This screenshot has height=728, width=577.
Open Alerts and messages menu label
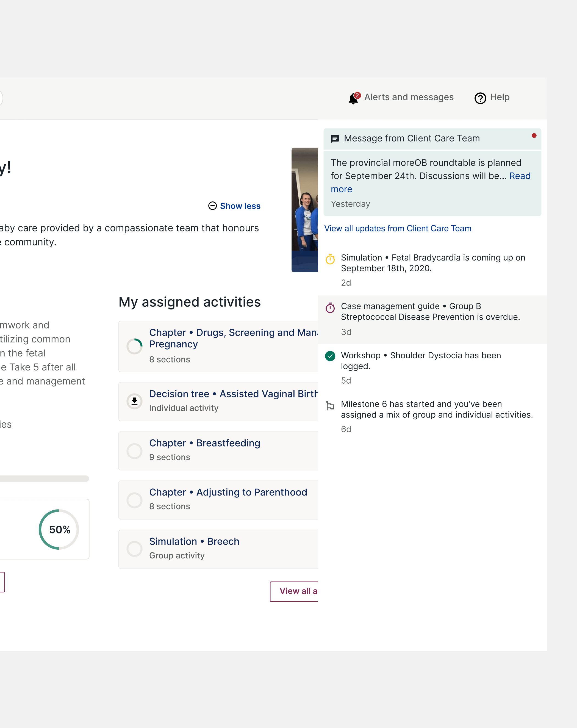click(x=409, y=97)
